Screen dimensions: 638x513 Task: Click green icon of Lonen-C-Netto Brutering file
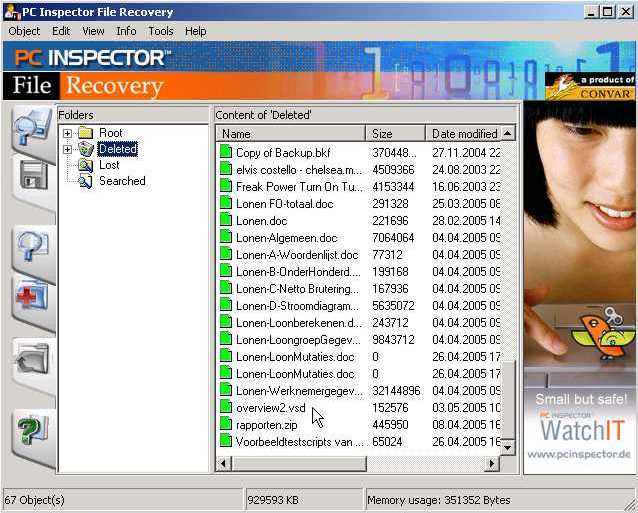(226, 288)
